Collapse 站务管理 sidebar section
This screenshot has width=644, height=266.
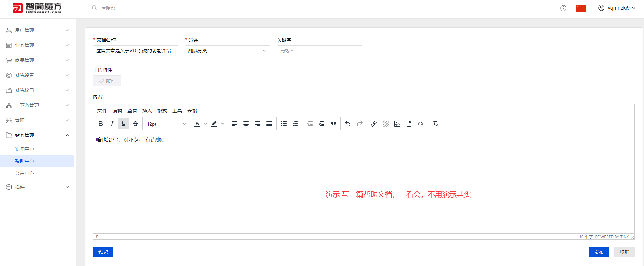click(37, 135)
